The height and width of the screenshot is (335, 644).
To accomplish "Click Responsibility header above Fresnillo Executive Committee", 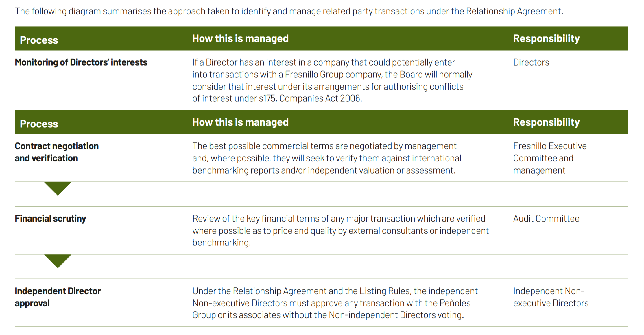I will click(x=546, y=122).
